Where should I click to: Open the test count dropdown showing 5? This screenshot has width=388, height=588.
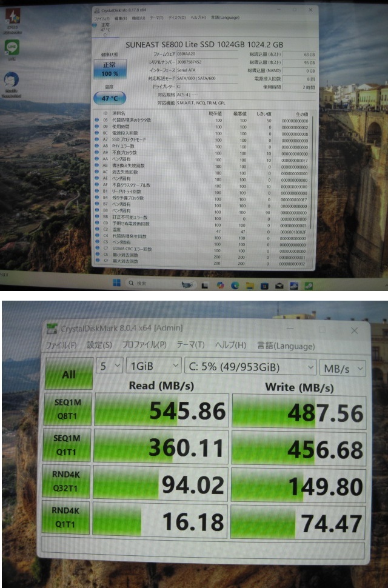(x=110, y=366)
